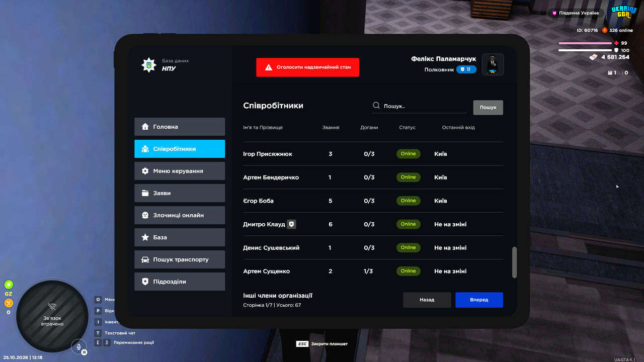644x362 pixels.
Task: Go to the previous page with Назад
Action: (427, 300)
